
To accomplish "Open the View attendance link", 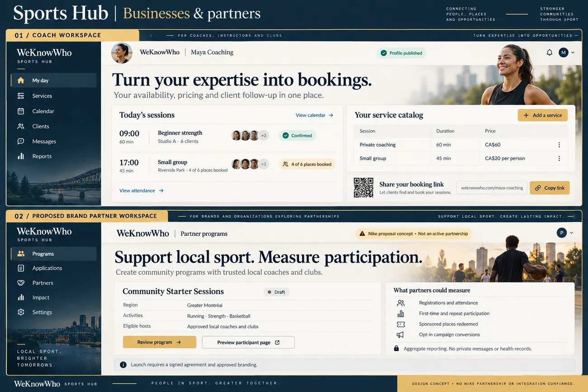I will (137, 191).
